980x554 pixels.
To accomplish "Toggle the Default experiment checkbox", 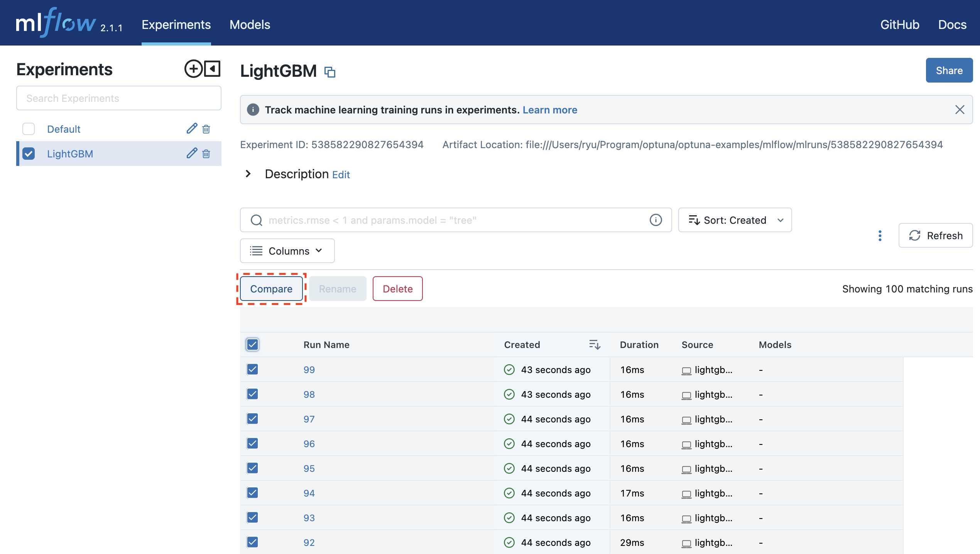I will point(29,129).
